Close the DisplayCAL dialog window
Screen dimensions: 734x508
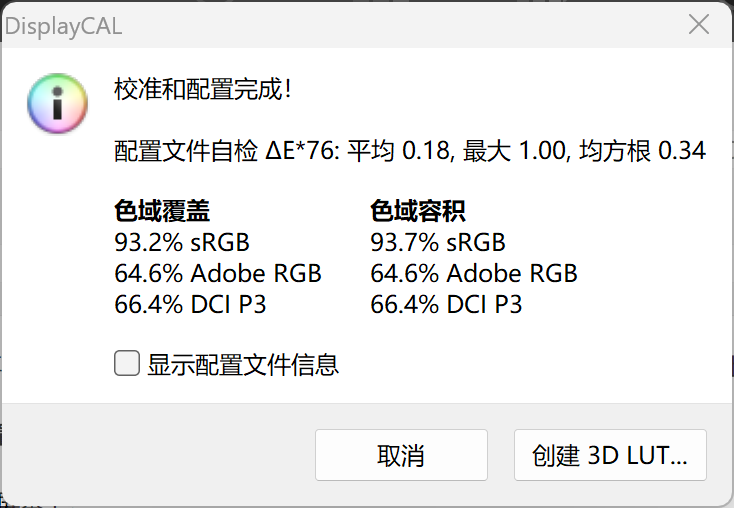pyautogui.click(x=699, y=24)
